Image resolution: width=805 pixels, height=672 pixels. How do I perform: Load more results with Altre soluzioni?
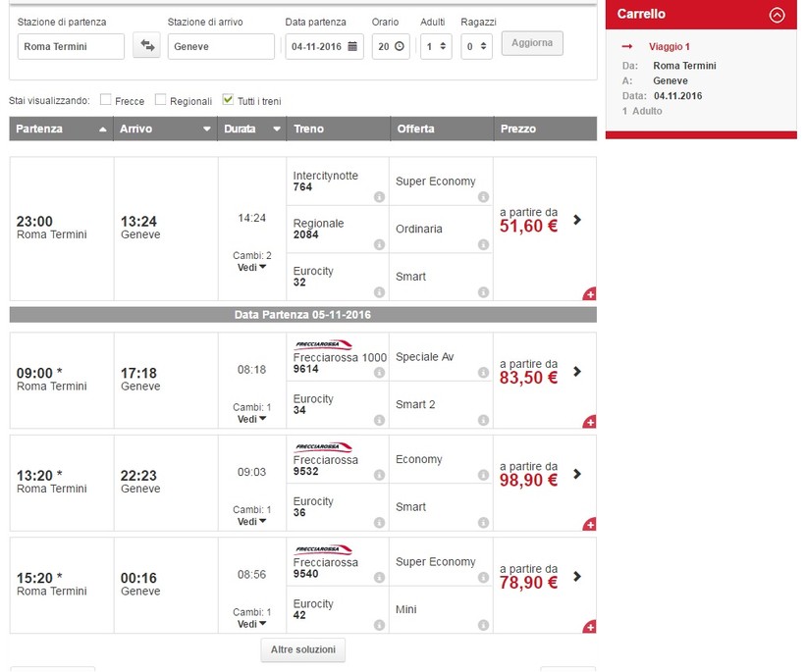(302, 649)
